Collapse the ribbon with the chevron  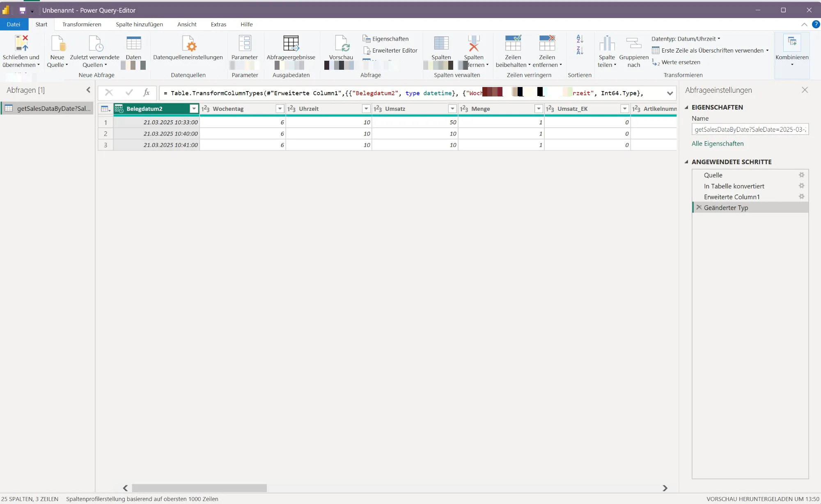(804, 24)
